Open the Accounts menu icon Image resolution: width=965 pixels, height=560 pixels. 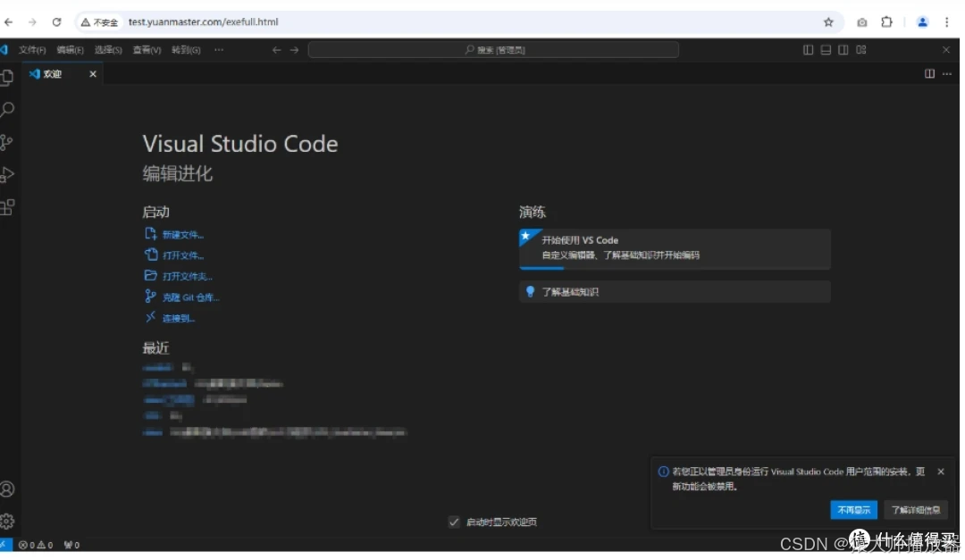[x=7, y=489]
